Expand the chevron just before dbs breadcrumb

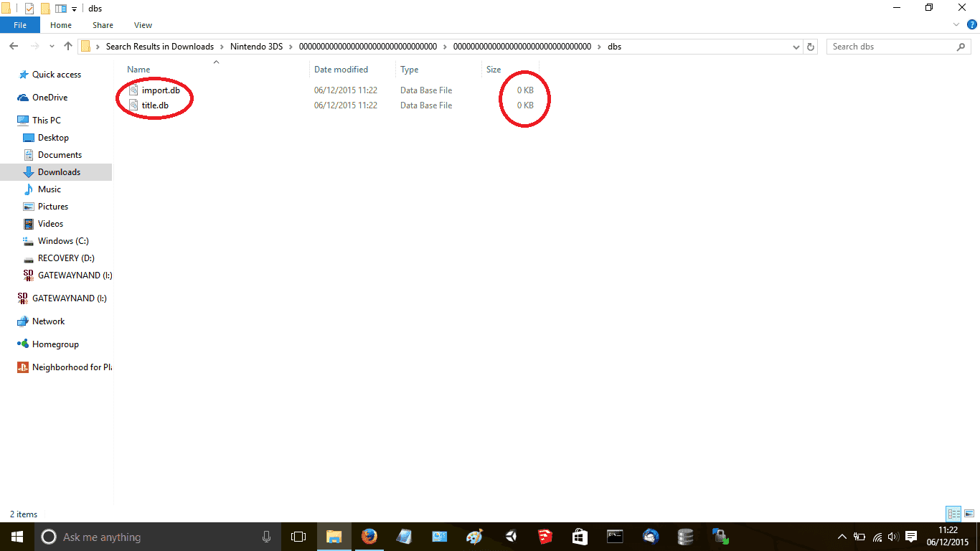pos(600,47)
